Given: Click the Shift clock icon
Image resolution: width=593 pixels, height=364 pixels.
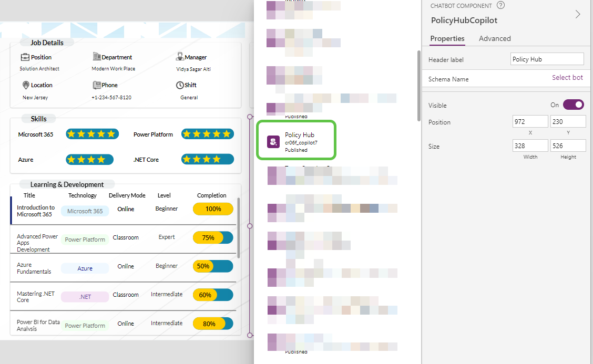Looking at the screenshot, I should 180,85.
